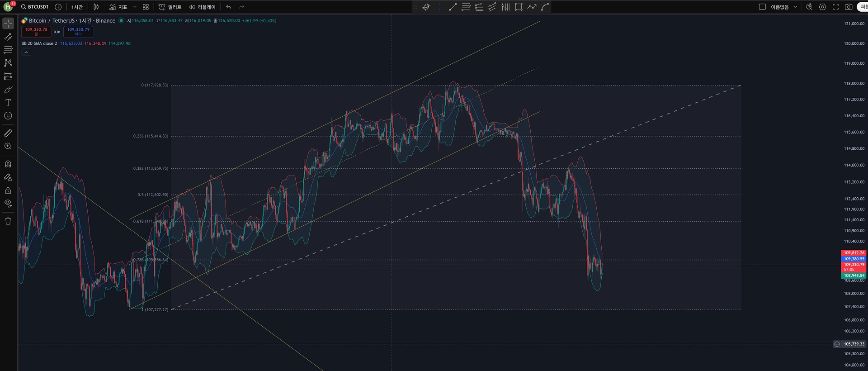Open the BTCUSDT symbol search field
The width and height of the screenshot is (868, 371).
(x=35, y=7)
